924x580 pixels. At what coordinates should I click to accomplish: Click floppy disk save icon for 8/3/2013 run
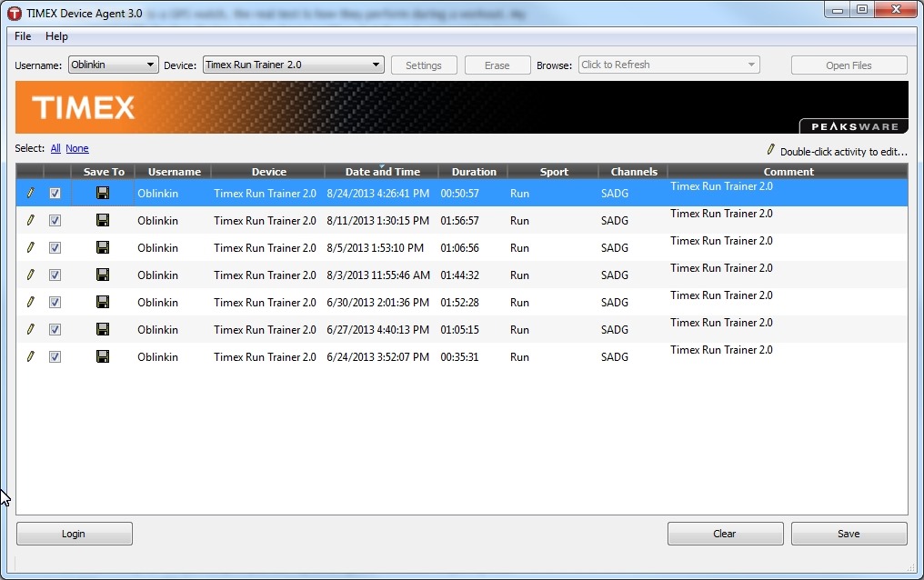[103, 275]
